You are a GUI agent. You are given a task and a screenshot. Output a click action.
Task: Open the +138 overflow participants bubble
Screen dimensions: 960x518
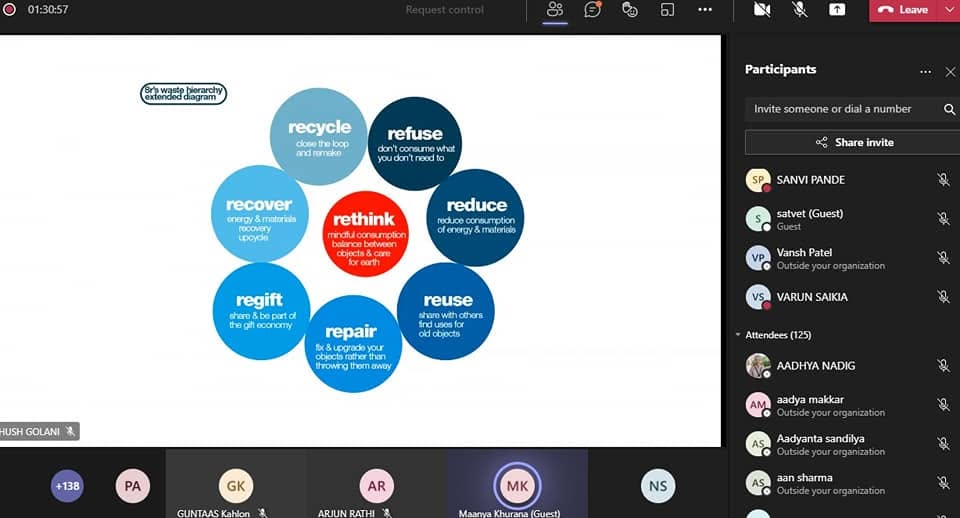(x=67, y=486)
